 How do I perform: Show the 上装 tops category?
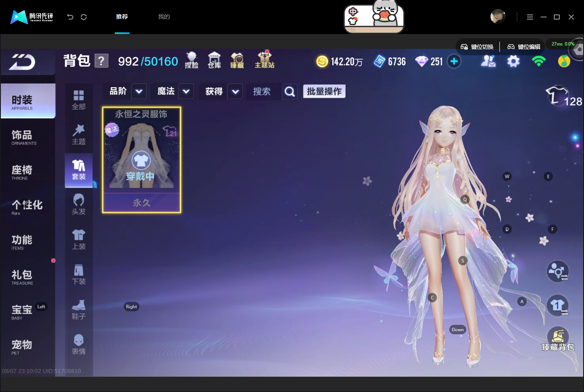coord(79,240)
